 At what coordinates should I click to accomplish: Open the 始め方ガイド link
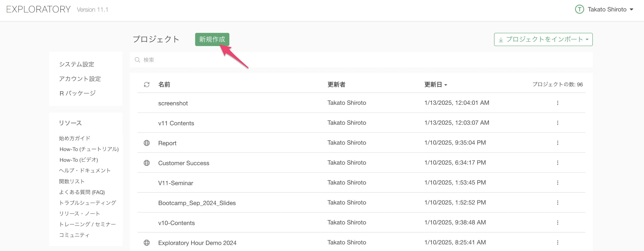[x=74, y=138]
